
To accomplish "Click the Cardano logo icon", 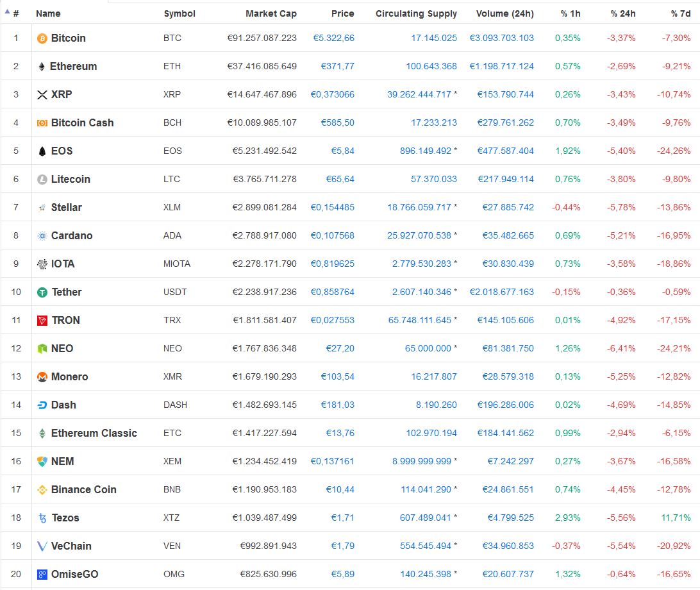I will tap(42, 236).
